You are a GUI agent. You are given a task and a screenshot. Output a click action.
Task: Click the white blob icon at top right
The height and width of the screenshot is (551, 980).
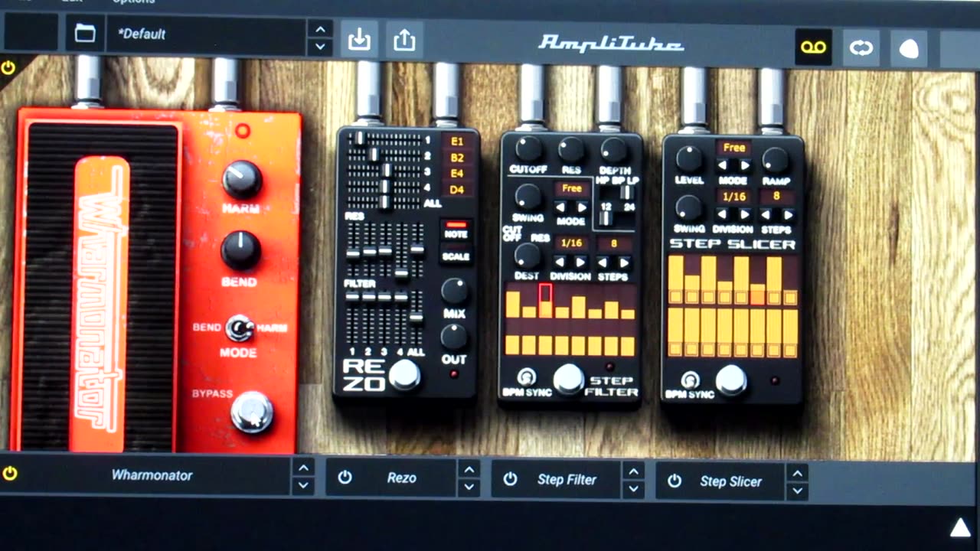pyautogui.click(x=909, y=50)
